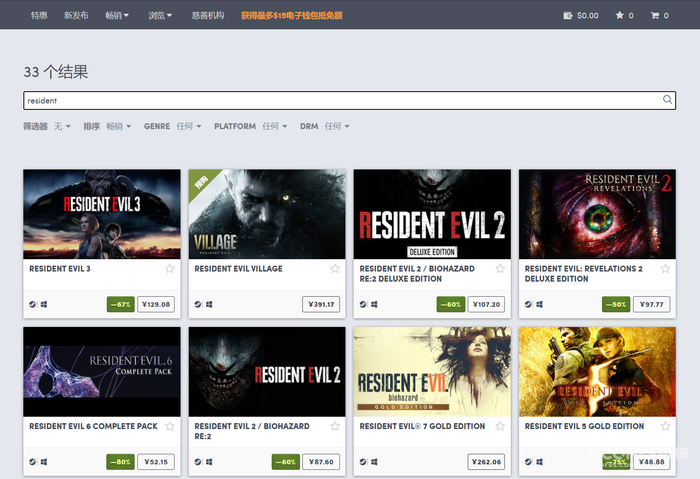The height and width of the screenshot is (479, 700).
Task: Click the -80% discount badge
Action: point(121,462)
